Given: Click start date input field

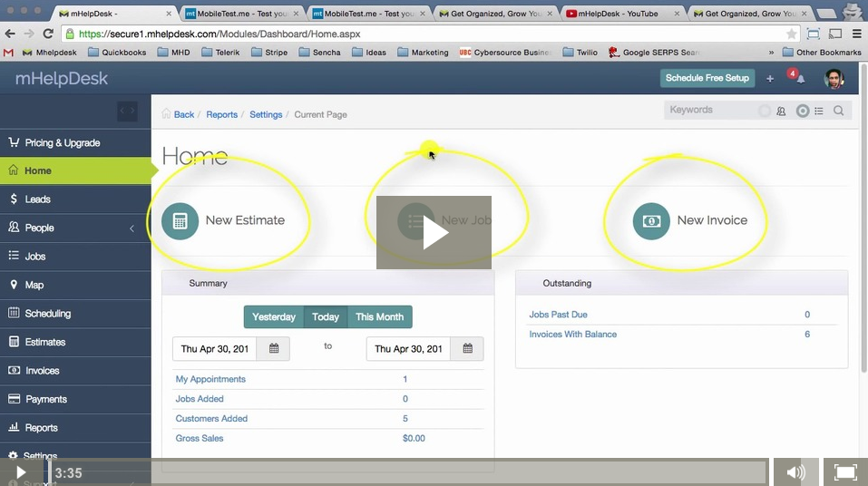Looking at the screenshot, I should click(x=214, y=349).
